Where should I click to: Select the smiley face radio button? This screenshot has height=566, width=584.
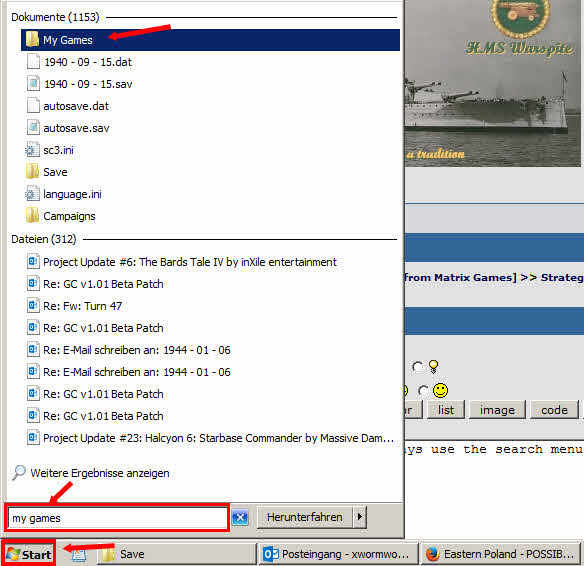[x=423, y=391]
